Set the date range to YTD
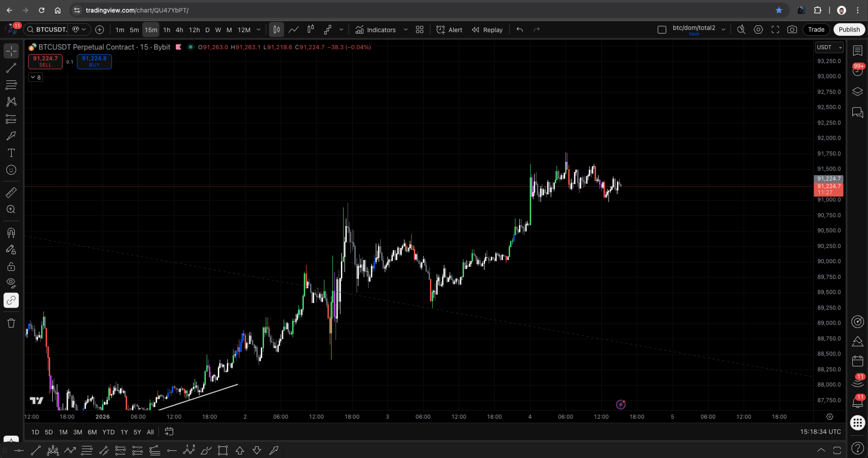 [108, 432]
